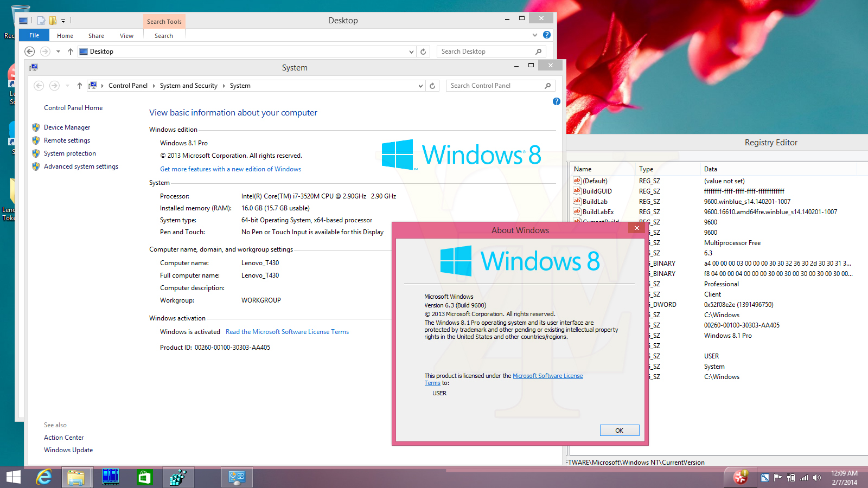This screenshot has width=868, height=488.
Task: Select BuildLab value in Registry Editor
Action: tap(595, 202)
